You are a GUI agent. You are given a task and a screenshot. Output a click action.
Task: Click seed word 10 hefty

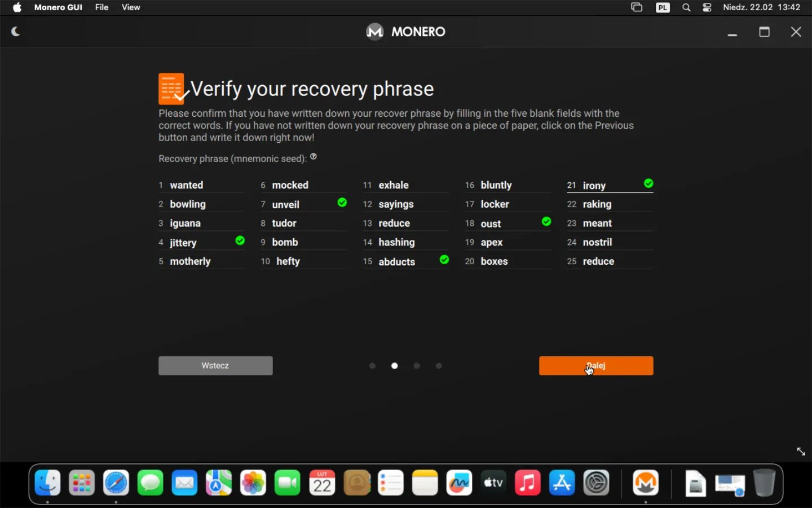[288, 261]
